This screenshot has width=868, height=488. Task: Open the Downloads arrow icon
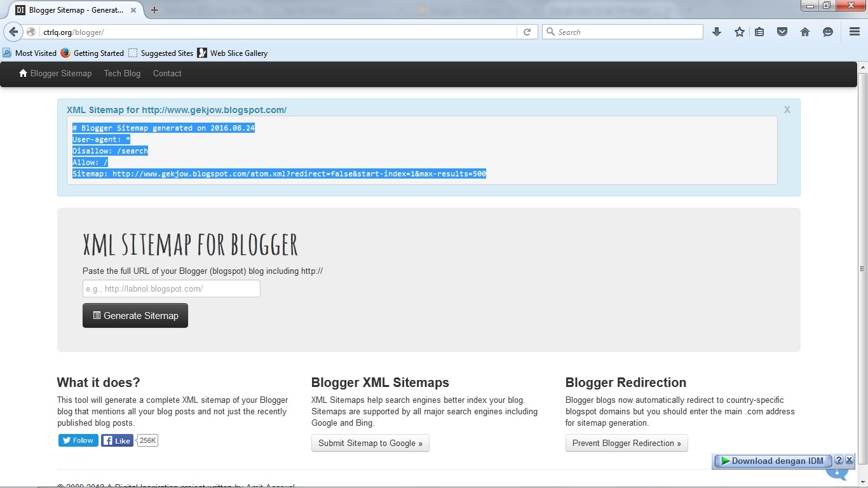coord(717,32)
